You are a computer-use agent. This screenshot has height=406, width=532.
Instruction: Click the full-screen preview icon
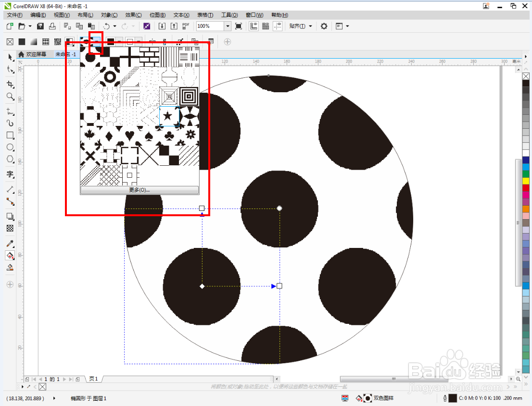tap(239, 26)
